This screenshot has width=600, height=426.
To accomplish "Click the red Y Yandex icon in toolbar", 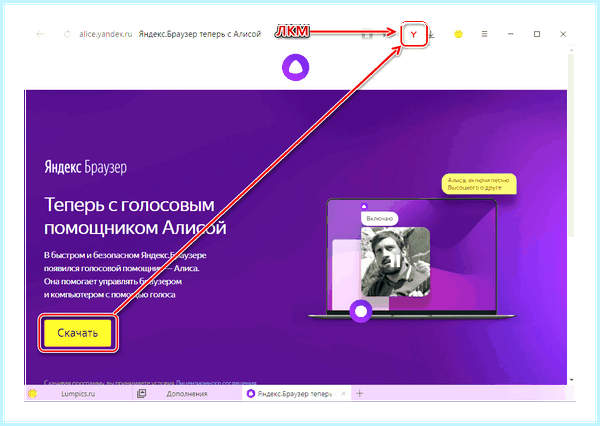I will (x=413, y=34).
